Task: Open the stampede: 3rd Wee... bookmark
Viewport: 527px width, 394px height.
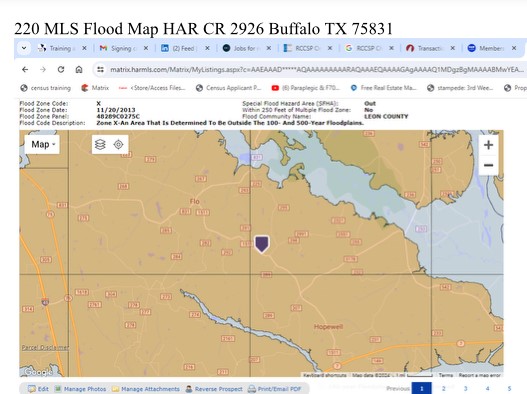Action: click(x=460, y=88)
